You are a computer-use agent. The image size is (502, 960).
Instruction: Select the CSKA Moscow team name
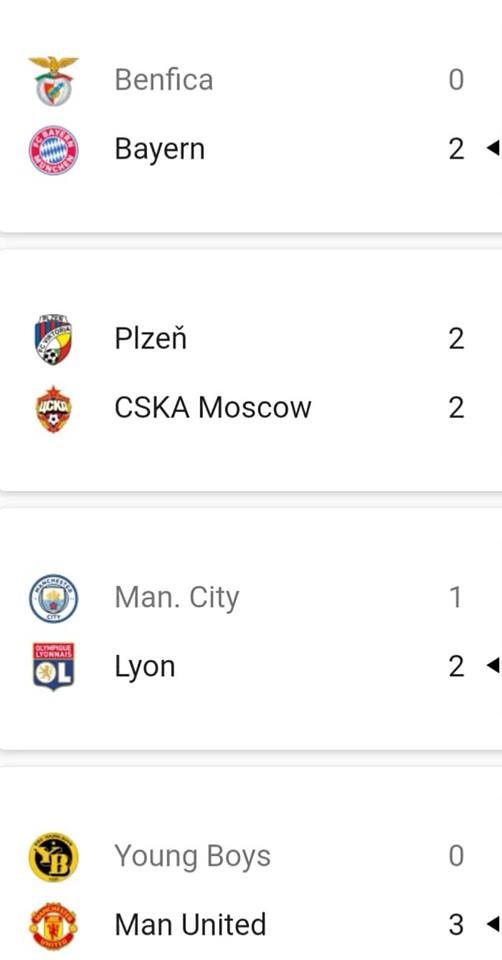click(x=213, y=408)
